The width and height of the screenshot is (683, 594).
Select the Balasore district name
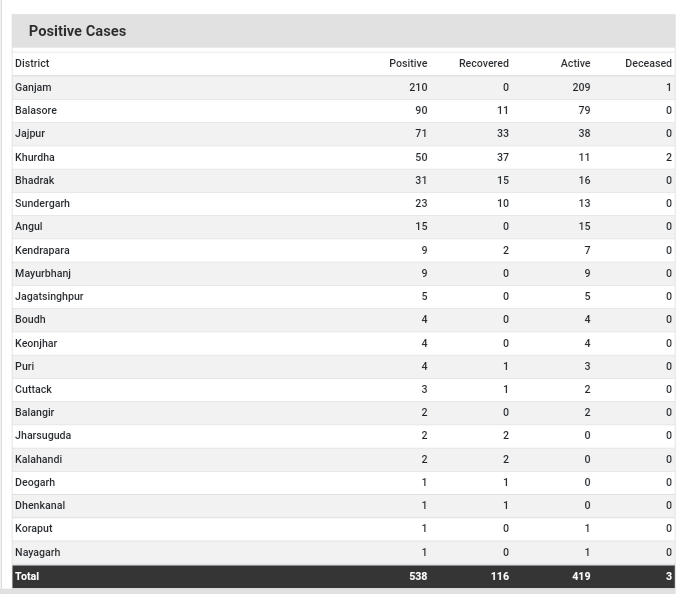36,110
